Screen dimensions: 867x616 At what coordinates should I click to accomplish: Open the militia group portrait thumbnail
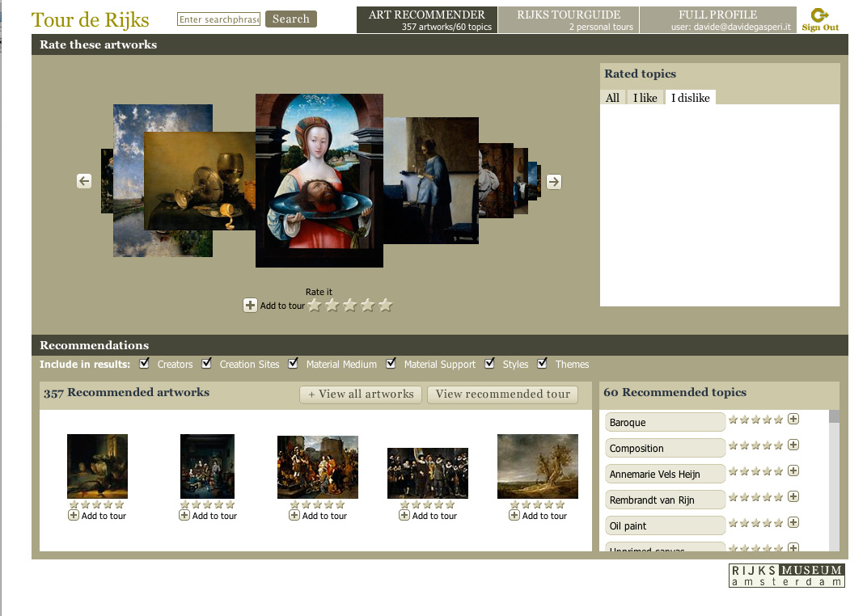(428, 473)
